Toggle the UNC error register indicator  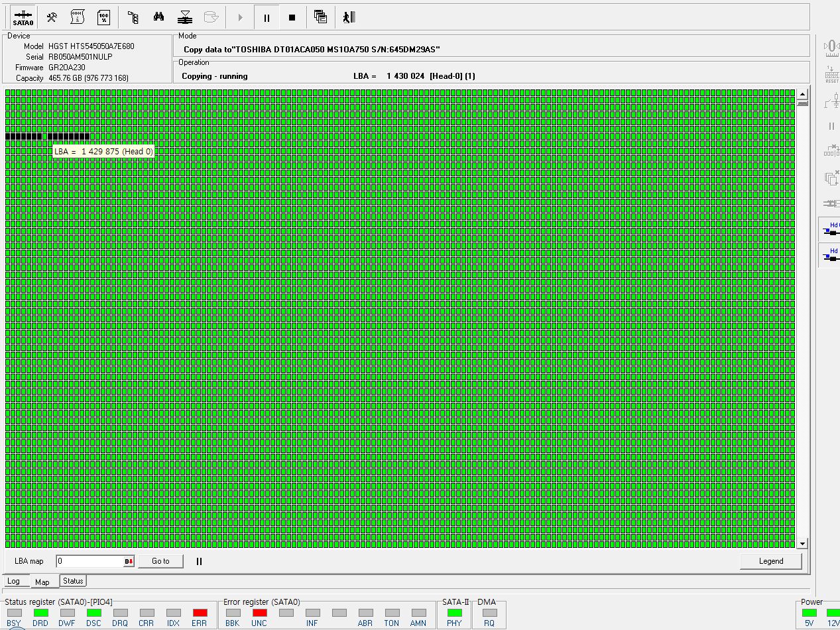259,613
